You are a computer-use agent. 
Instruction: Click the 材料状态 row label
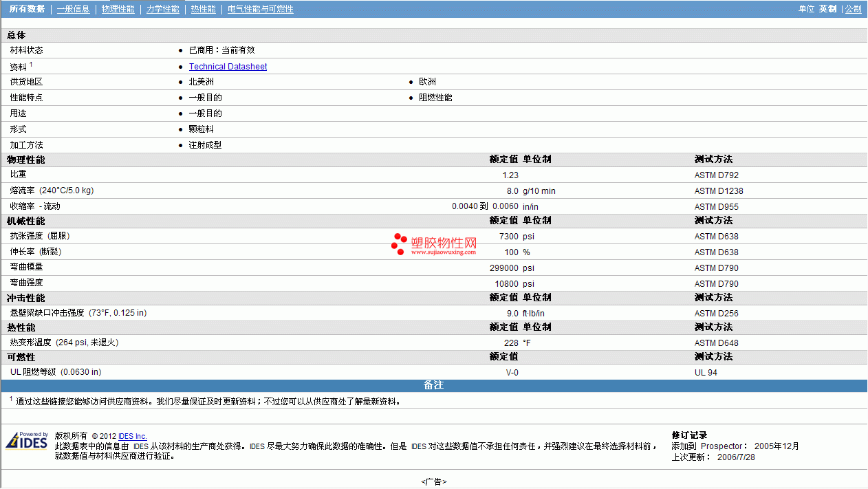pos(26,50)
